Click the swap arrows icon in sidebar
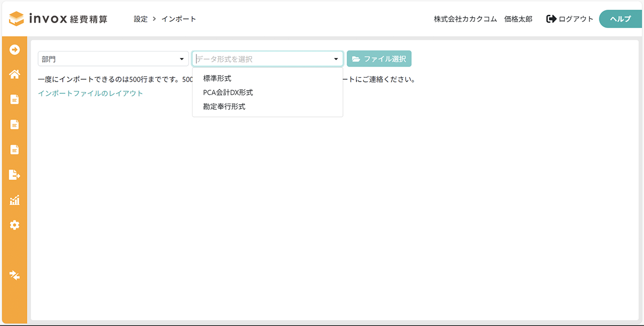Viewport: 644px width, 326px height. pos(14,276)
